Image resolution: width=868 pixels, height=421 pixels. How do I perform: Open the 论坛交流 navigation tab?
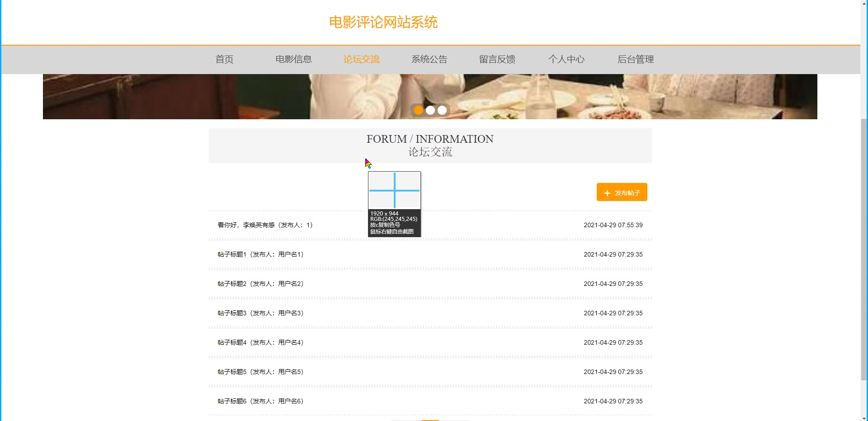pyautogui.click(x=361, y=59)
